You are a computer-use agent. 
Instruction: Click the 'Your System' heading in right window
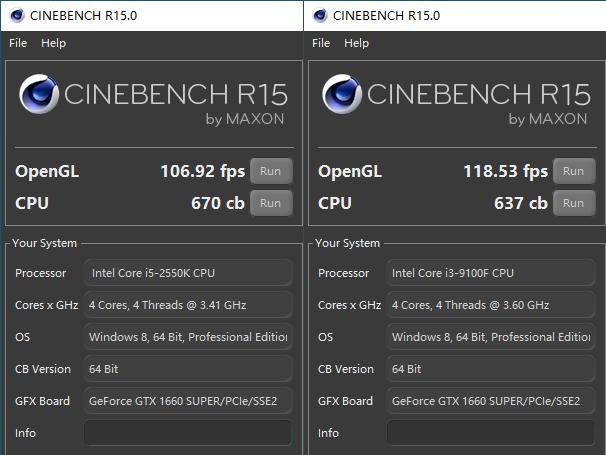pyautogui.click(x=347, y=243)
